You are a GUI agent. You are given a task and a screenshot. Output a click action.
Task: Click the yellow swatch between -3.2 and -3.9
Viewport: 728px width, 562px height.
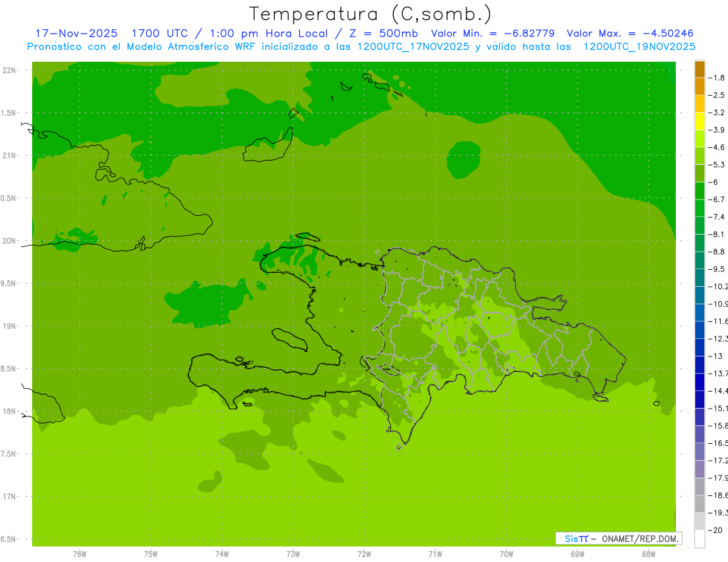[699, 121]
